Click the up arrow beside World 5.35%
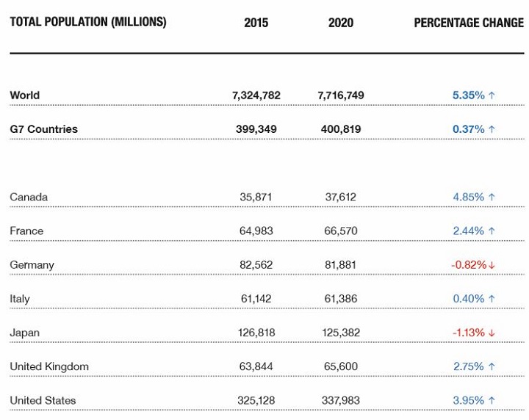Image resolution: width=529 pixels, height=420 pixels. click(492, 95)
